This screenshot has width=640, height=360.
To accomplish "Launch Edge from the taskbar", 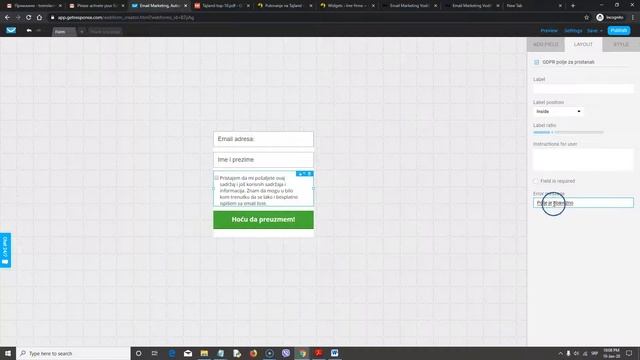I will point(172,353).
